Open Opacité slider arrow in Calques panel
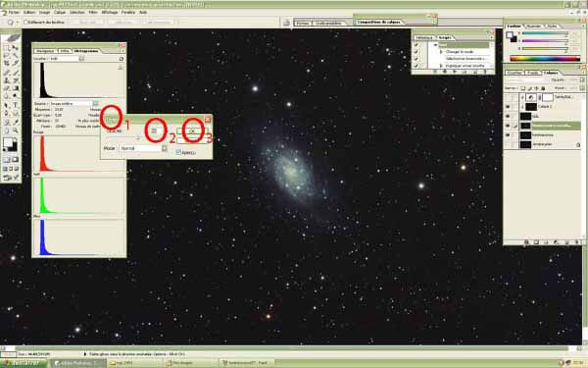The image size is (588, 368). pyautogui.click(x=582, y=80)
